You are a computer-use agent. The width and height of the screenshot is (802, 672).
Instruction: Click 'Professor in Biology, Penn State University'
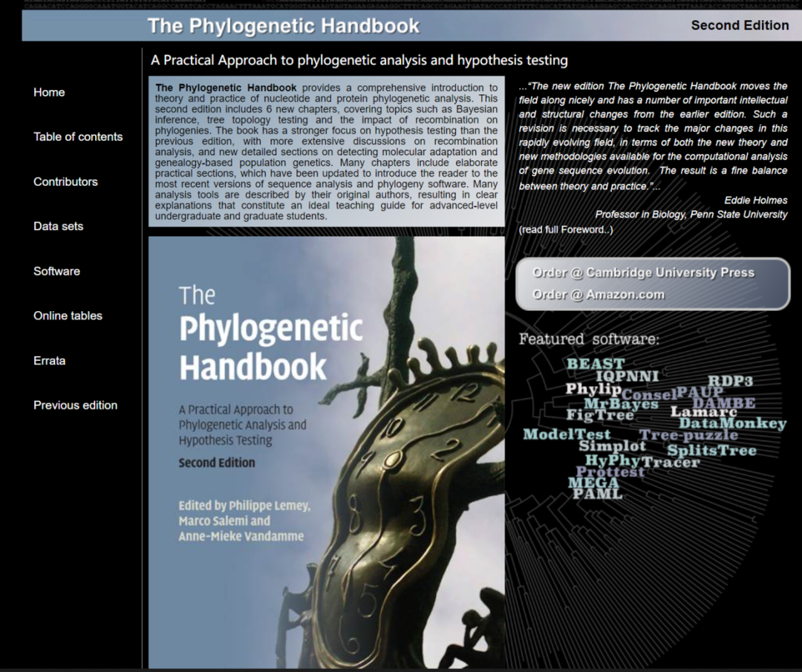tap(691, 215)
